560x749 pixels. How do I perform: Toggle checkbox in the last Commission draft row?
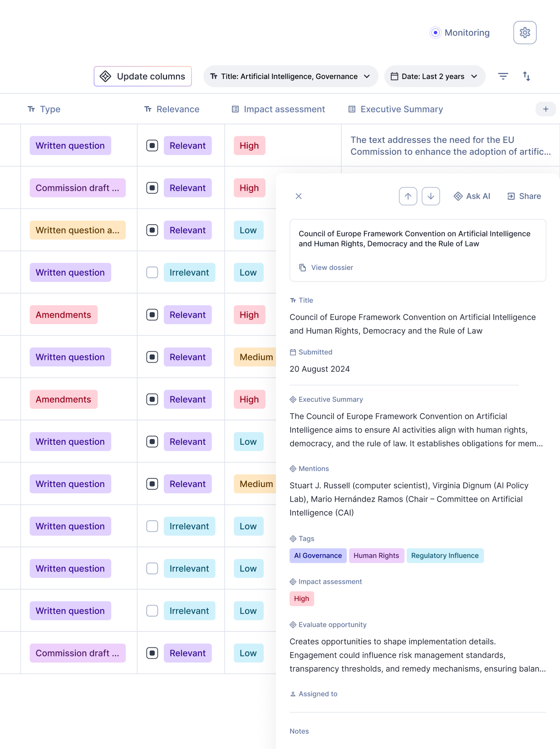click(152, 653)
